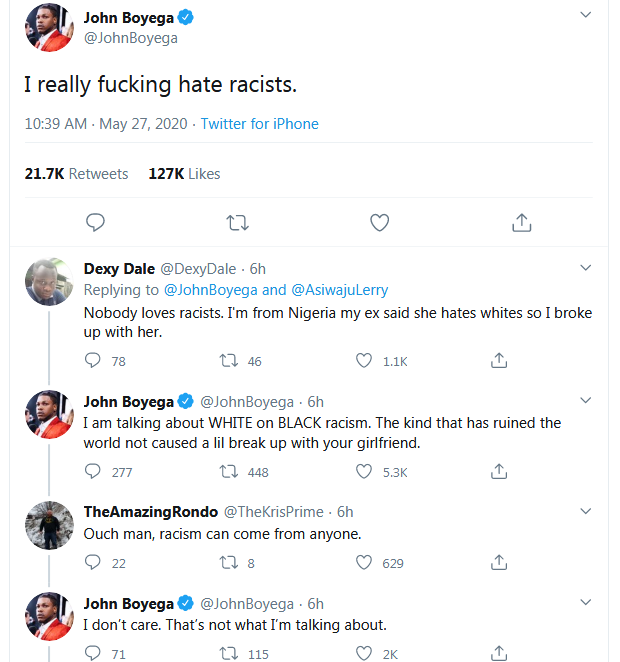The height and width of the screenshot is (662, 620).
Task: Like Boyega's reply with 5.3K likes
Action: coord(364,471)
